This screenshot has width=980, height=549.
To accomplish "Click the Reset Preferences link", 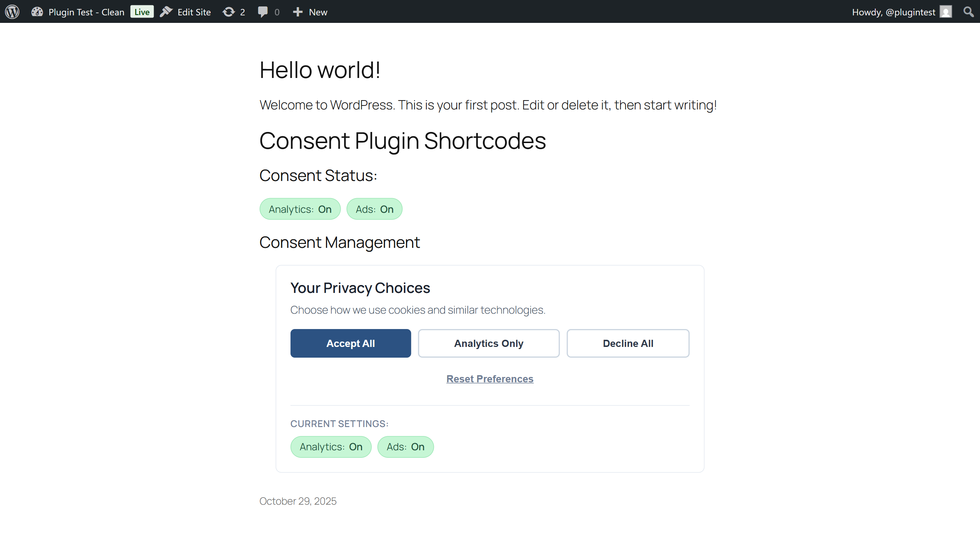I will [x=490, y=379].
